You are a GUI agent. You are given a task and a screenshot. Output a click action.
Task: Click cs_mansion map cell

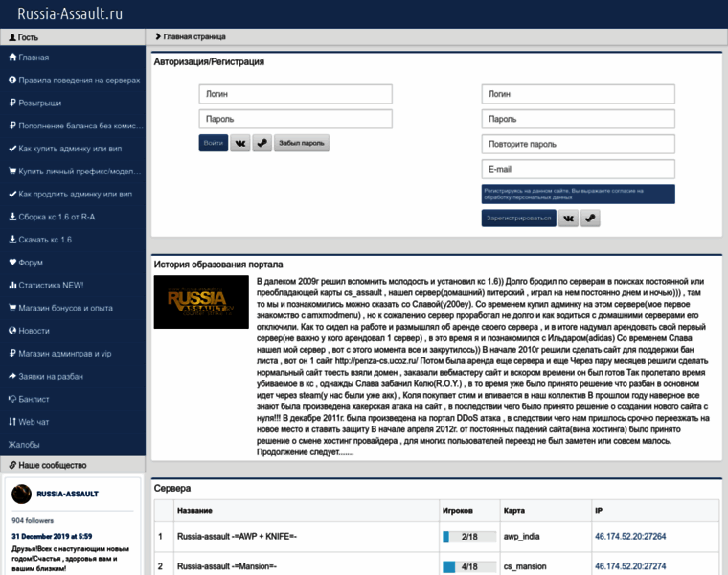[525, 566]
